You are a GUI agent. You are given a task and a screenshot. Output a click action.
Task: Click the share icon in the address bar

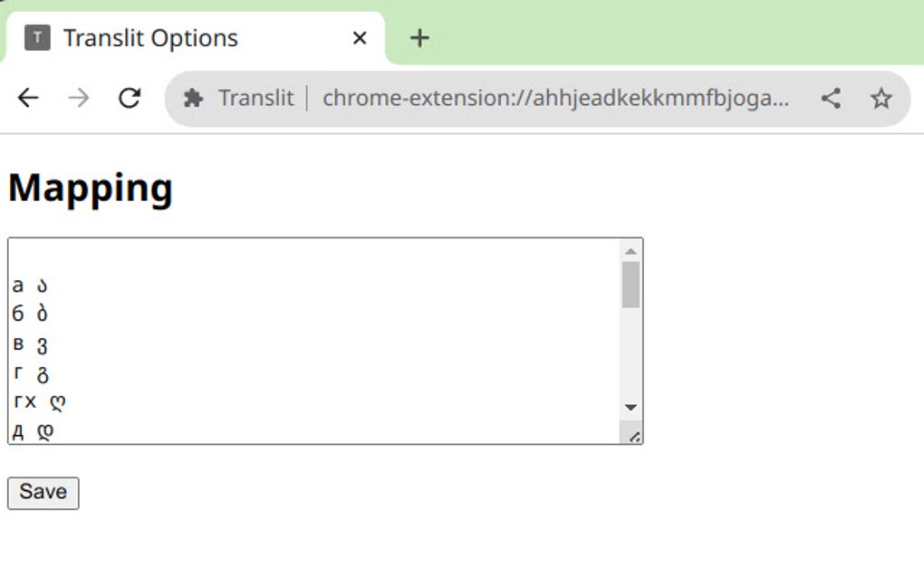(x=831, y=98)
